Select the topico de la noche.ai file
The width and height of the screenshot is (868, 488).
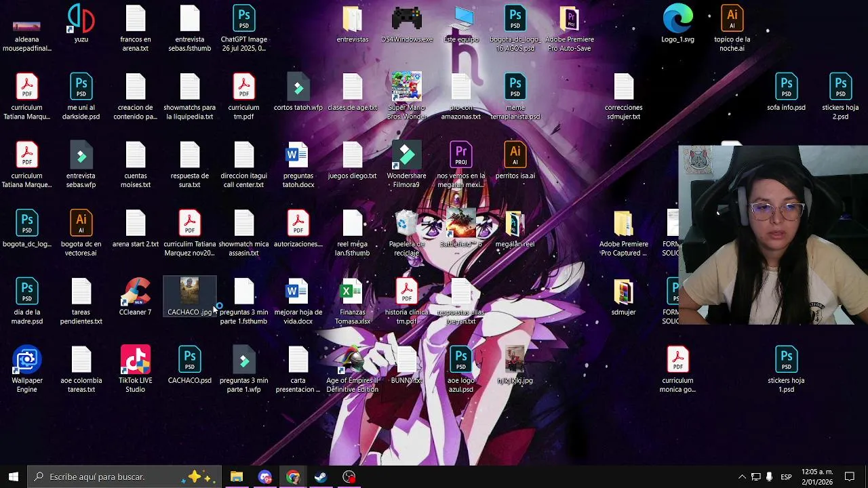click(x=732, y=28)
